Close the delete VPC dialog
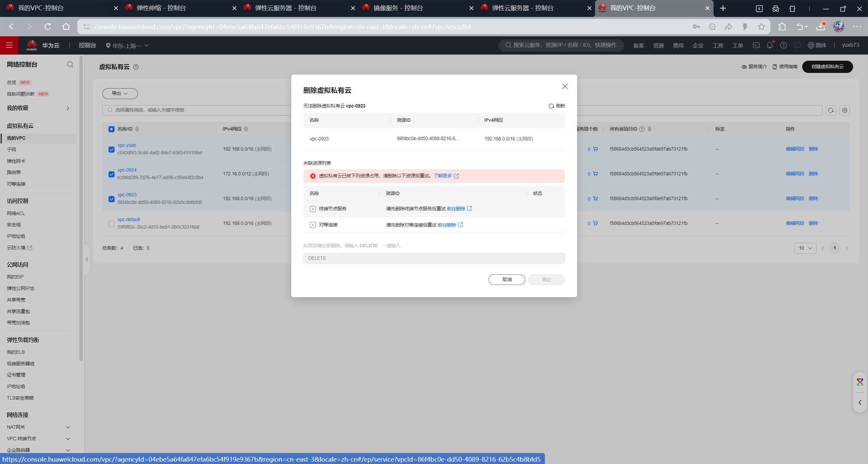The width and height of the screenshot is (868, 464). (x=565, y=86)
